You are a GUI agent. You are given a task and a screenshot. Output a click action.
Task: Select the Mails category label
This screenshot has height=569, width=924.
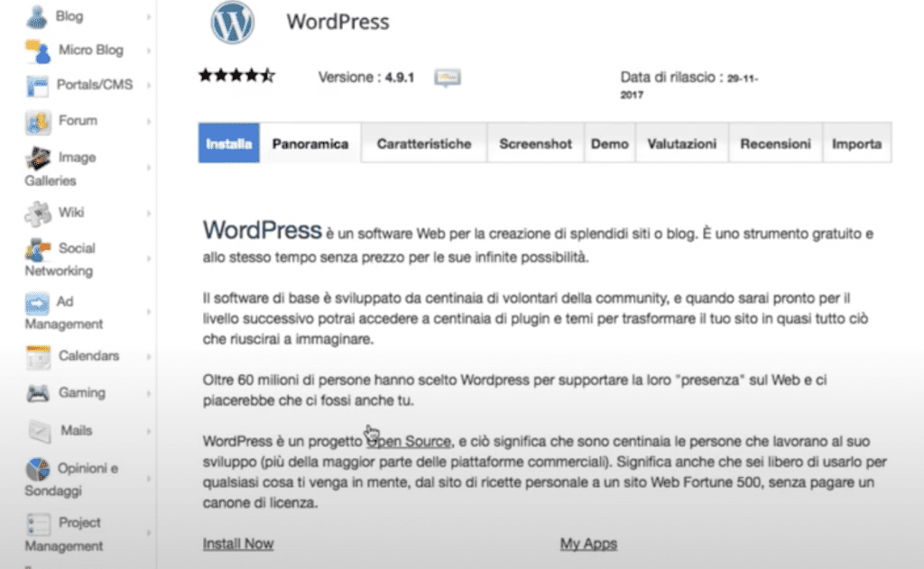click(x=77, y=430)
